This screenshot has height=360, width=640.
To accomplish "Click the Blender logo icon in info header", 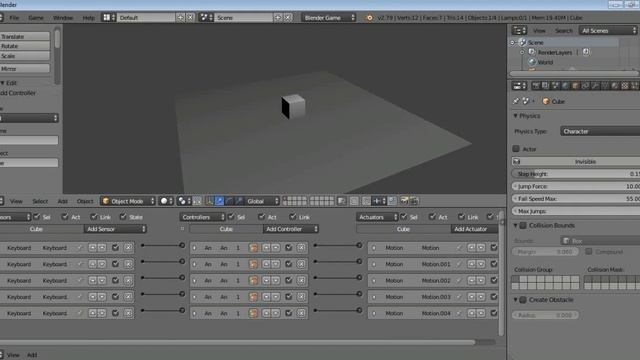I will (369, 18).
